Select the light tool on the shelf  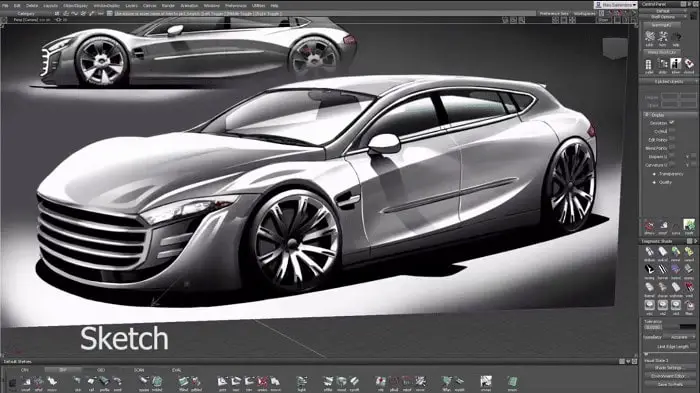302,381
